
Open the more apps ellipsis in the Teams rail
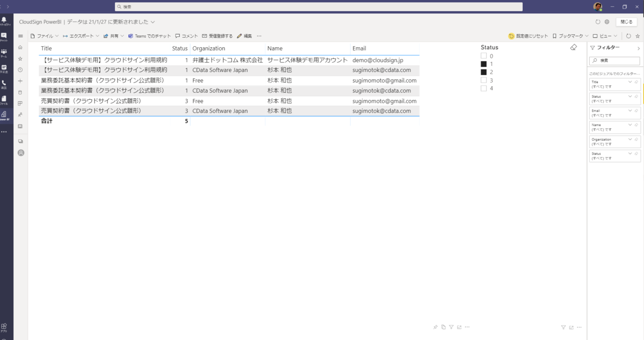4,131
